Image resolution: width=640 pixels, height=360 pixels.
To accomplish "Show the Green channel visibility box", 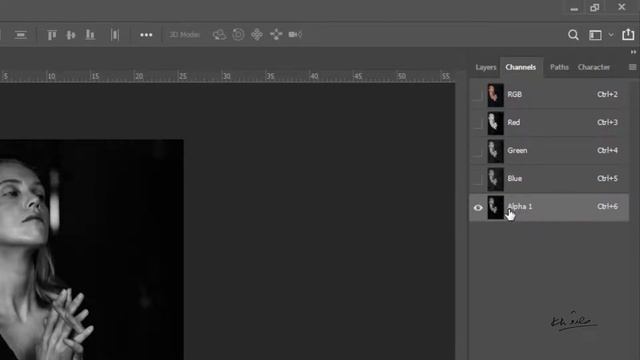I will (x=477, y=151).
